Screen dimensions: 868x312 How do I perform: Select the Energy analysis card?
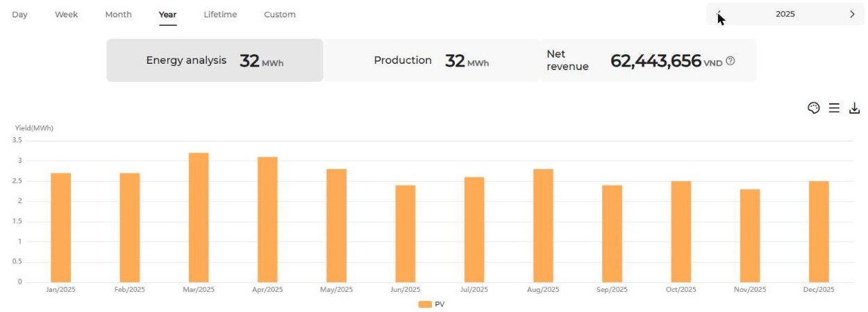tap(215, 60)
